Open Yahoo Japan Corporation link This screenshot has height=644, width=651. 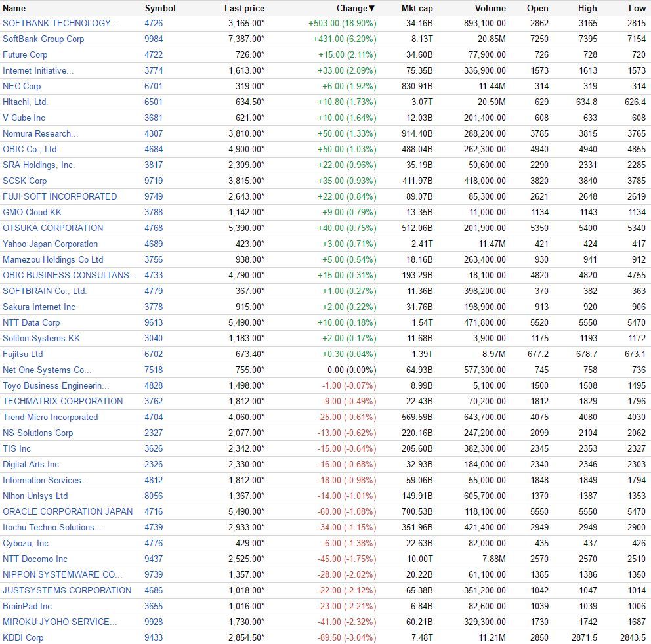[51, 244]
